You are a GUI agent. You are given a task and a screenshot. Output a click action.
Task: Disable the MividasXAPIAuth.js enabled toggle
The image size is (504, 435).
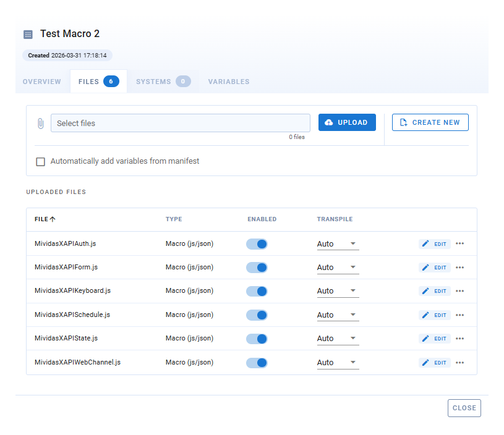pyautogui.click(x=257, y=244)
